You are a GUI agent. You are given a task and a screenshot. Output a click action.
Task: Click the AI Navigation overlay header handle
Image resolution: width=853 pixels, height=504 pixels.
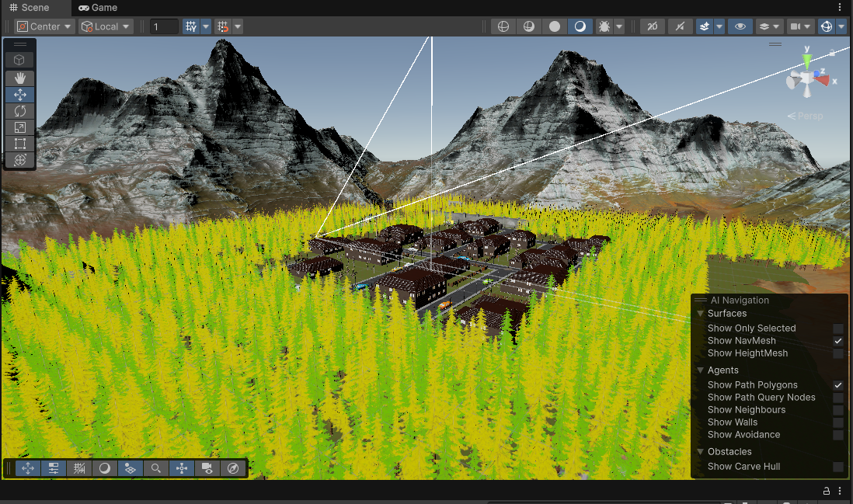(x=701, y=300)
